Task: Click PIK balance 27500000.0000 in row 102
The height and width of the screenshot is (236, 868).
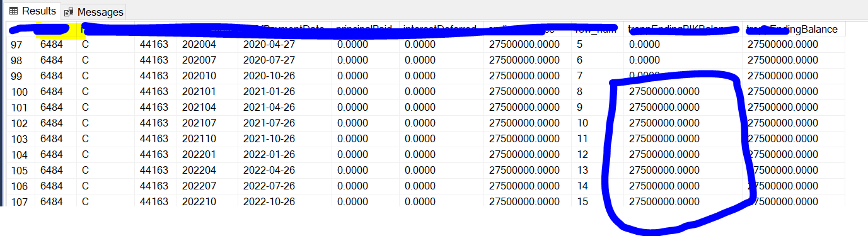Action: tap(683, 123)
